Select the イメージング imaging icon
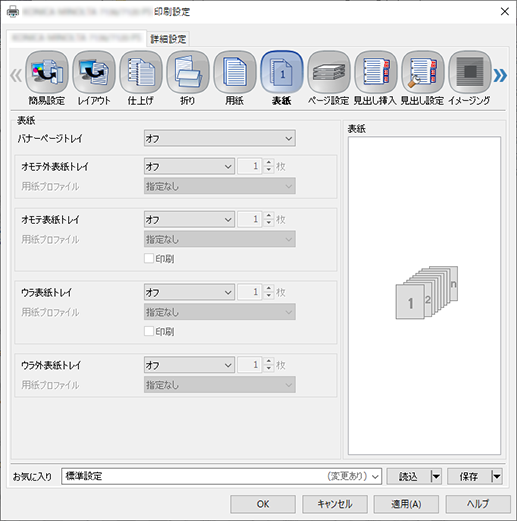Image resolution: width=517 pixels, height=521 pixels. [x=470, y=72]
